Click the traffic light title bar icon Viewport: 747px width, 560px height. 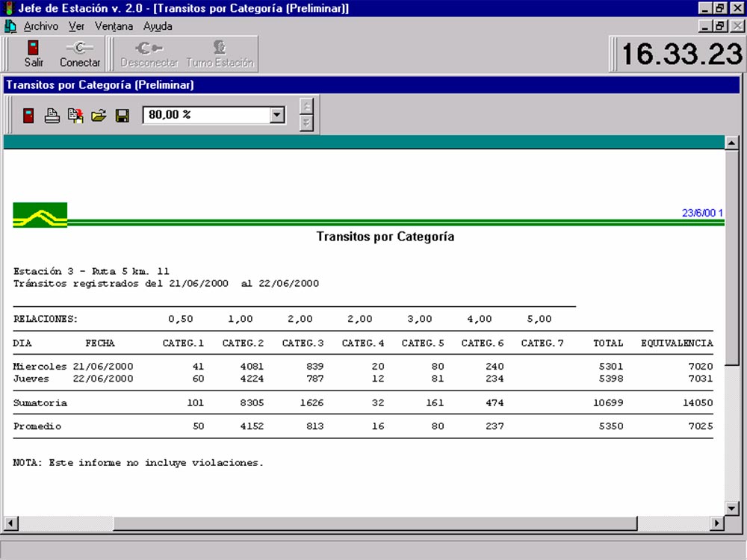pyautogui.click(x=8, y=8)
